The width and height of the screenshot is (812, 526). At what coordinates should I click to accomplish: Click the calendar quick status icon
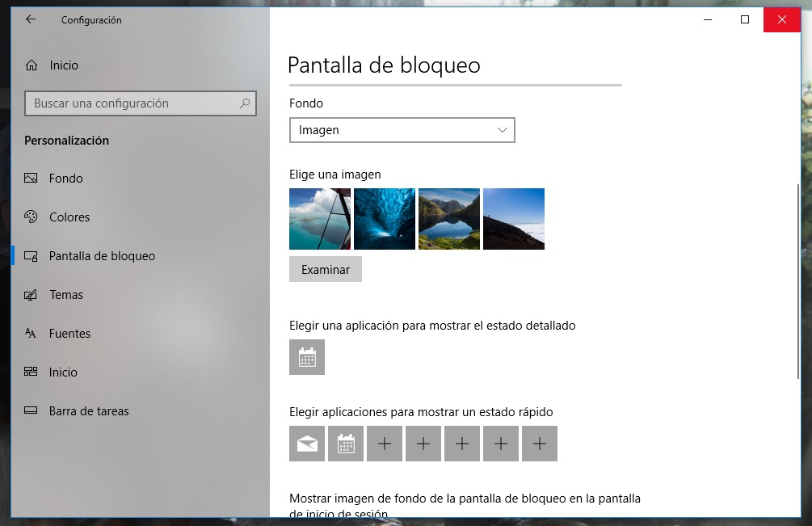coord(345,443)
